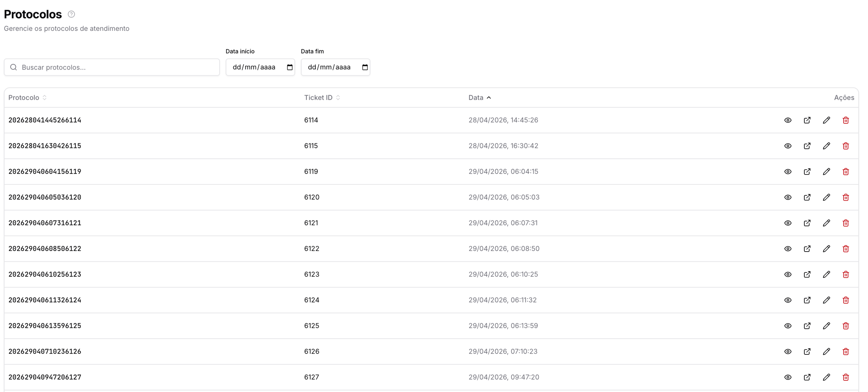Click protocol number 202629040610256123

(45, 274)
